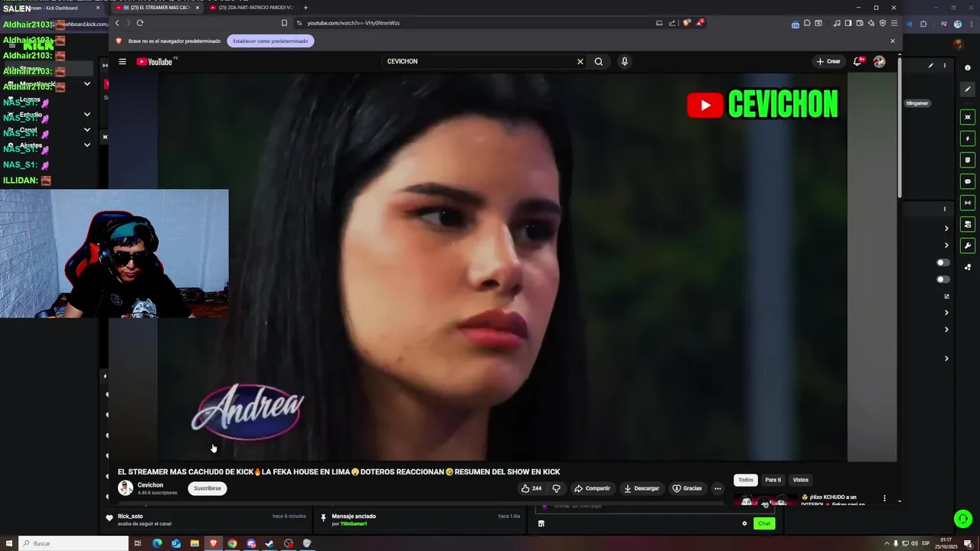This screenshot has width=980, height=551.
Task: Click Kick dashboard notes page icon
Action: click(968, 160)
